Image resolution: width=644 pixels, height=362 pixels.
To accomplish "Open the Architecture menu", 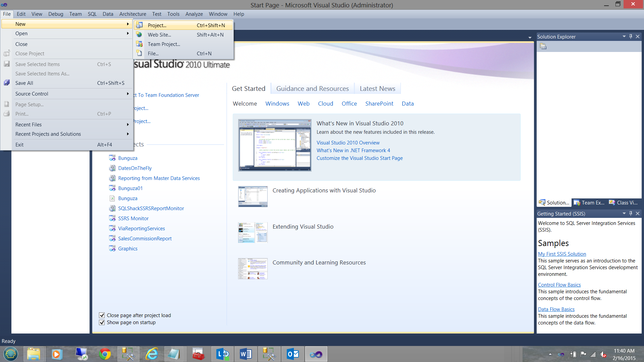I will point(132,14).
